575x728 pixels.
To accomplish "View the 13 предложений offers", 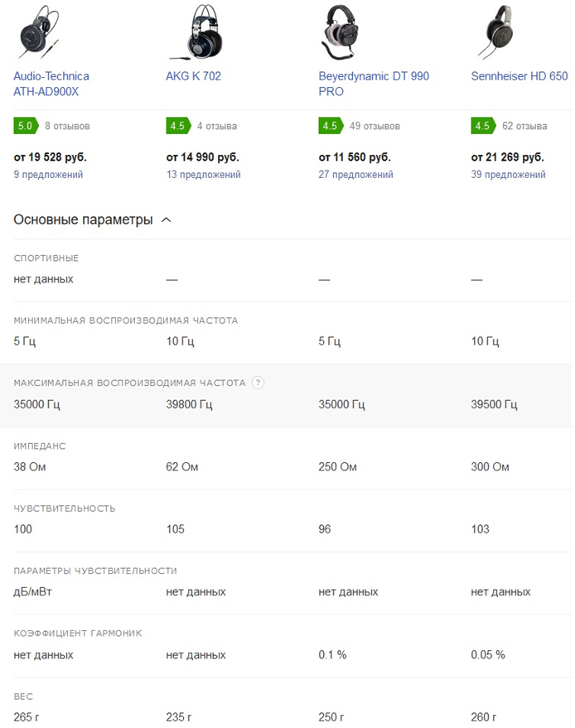I will [x=203, y=175].
